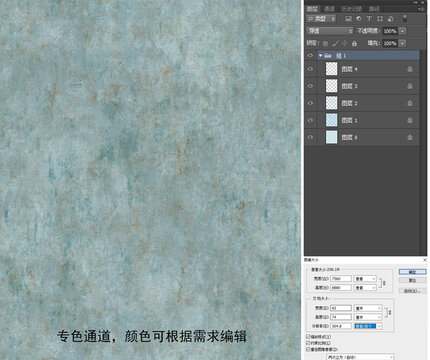Click 自动 (Auto) button in dialog
Image resolution: width=430 pixels, height=360 pixels.
pos(413,291)
